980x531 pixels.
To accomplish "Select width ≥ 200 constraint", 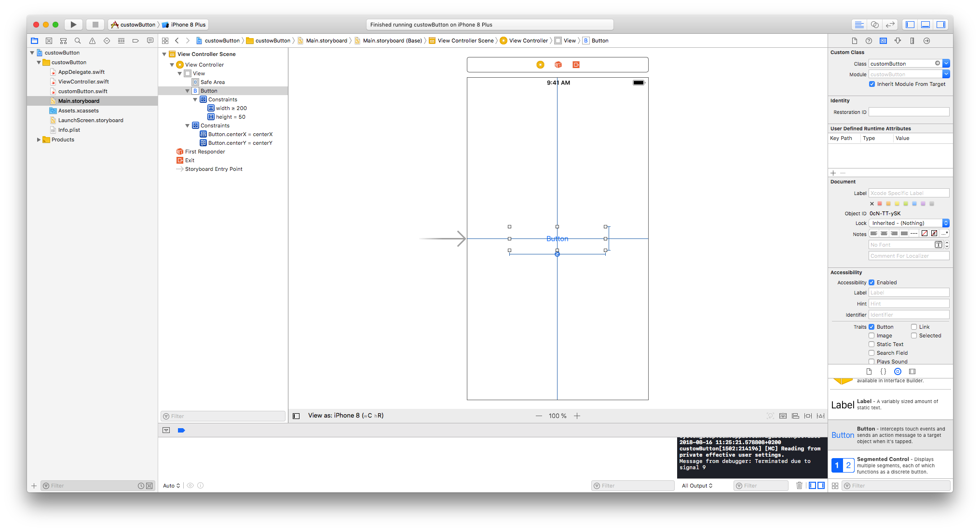I will pos(231,109).
